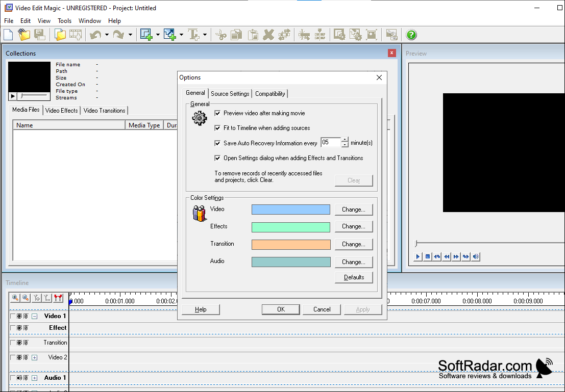The height and width of the screenshot is (392, 565).
Task: Click the Undo arrow icon
Action: [95, 35]
